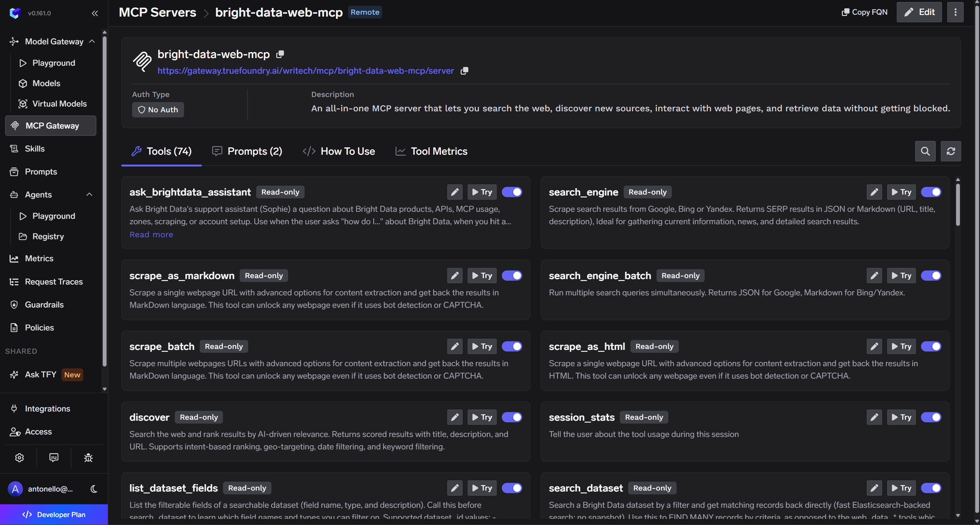
Task: Open the Tool Metrics tab
Action: 431,152
